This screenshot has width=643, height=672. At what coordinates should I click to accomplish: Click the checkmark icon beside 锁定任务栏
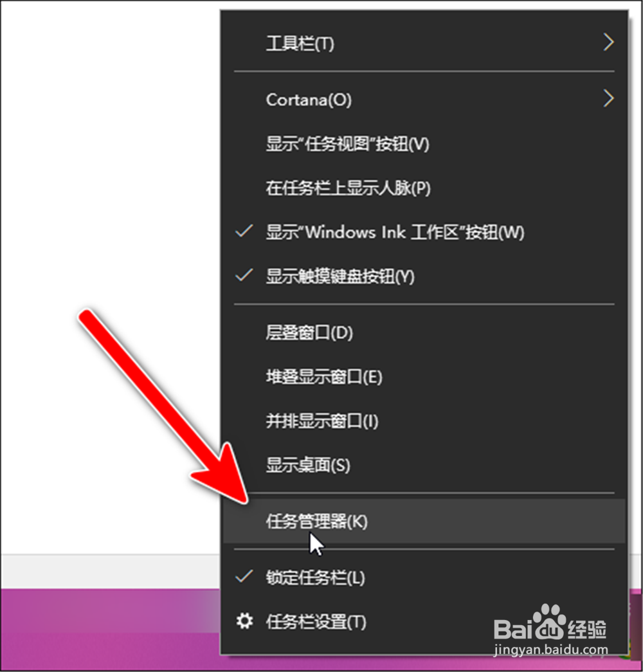244,576
